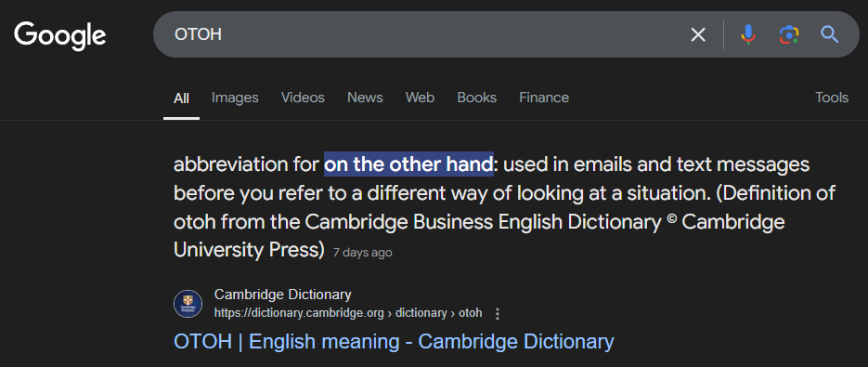This screenshot has height=367, width=868.
Task: Open three-dot menu beside Cambridge result URL
Action: coord(497,314)
